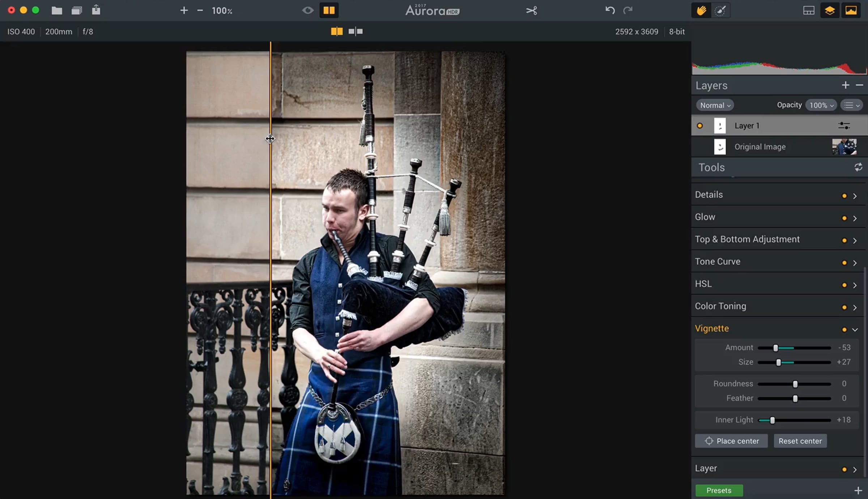Viewport: 868px width, 499px height.
Task: Click the green Presets button
Action: coord(719,490)
